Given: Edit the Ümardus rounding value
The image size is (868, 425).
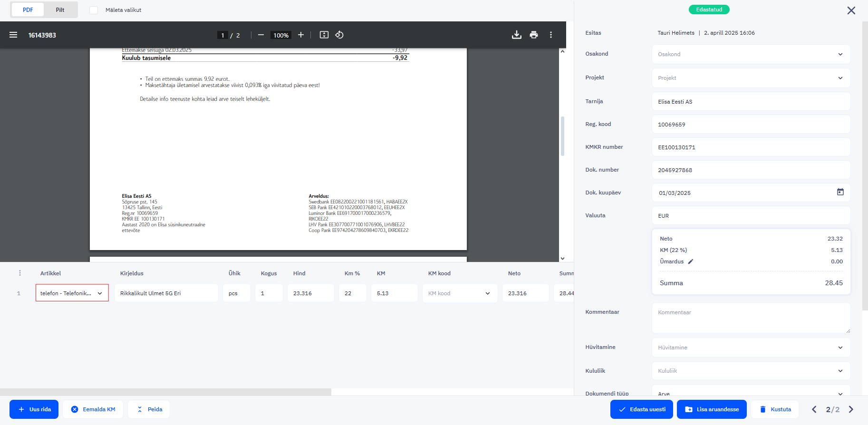Looking at the screenshot, I should pos(691,261).
